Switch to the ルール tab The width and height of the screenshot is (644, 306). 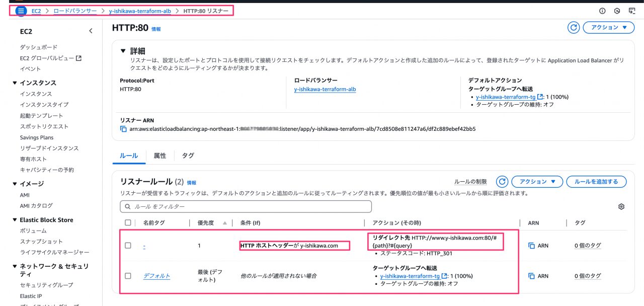tap(129, 156)
